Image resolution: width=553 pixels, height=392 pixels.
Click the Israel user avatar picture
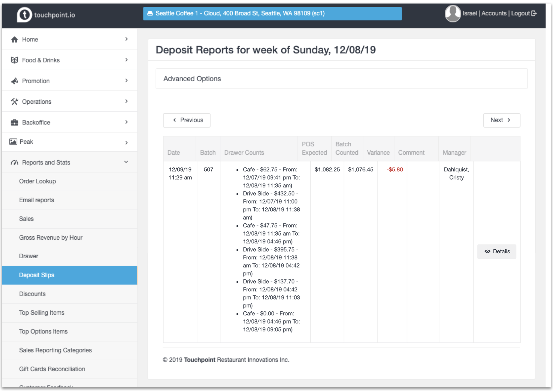pos(453,14)
